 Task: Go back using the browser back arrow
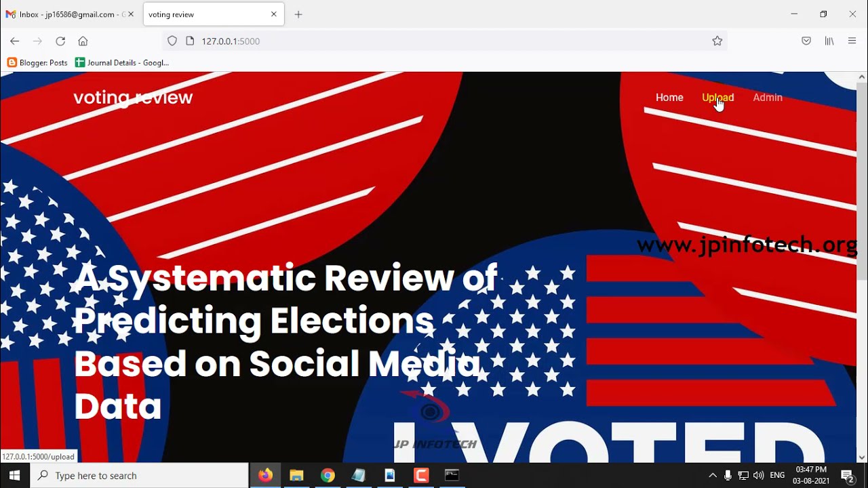[x=14, y=41]
